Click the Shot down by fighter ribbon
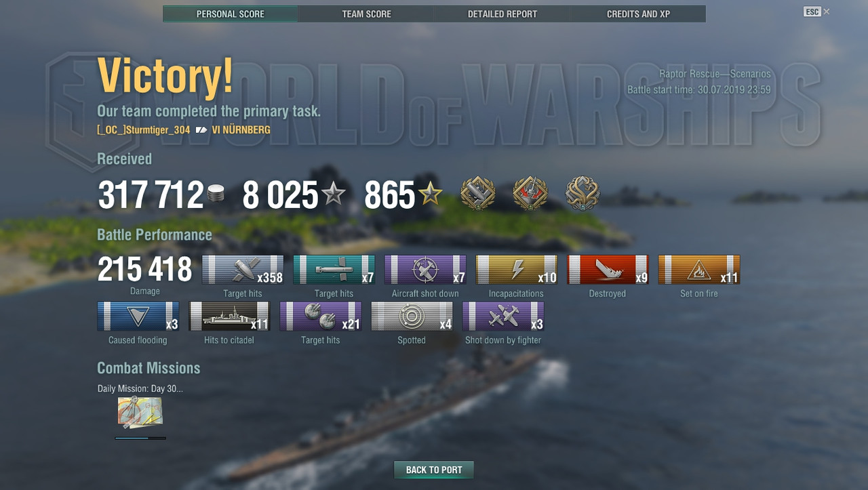 pyautogui.click(x=503, y=317)
